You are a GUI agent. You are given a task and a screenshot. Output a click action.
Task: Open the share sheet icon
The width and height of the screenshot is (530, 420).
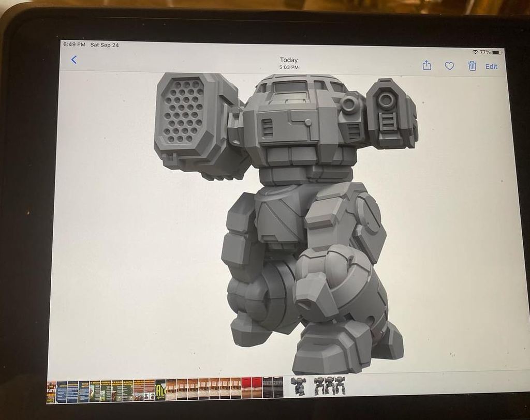coord(426,65)
